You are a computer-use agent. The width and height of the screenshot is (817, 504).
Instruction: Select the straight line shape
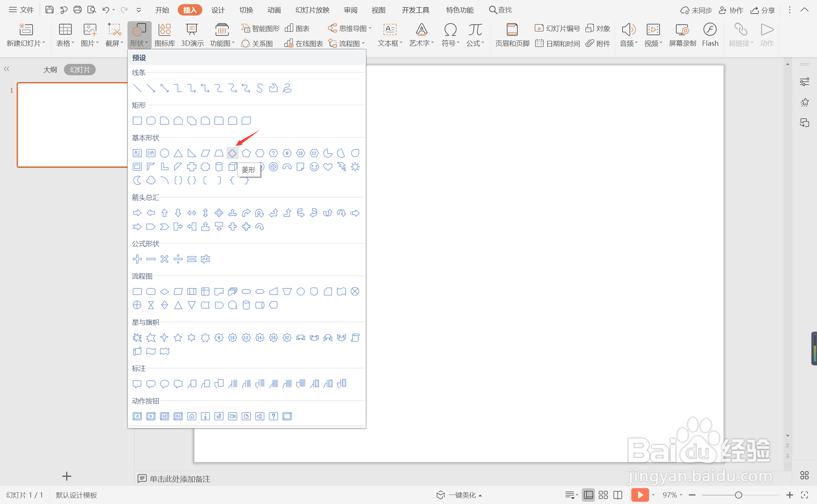click(137, 88)
